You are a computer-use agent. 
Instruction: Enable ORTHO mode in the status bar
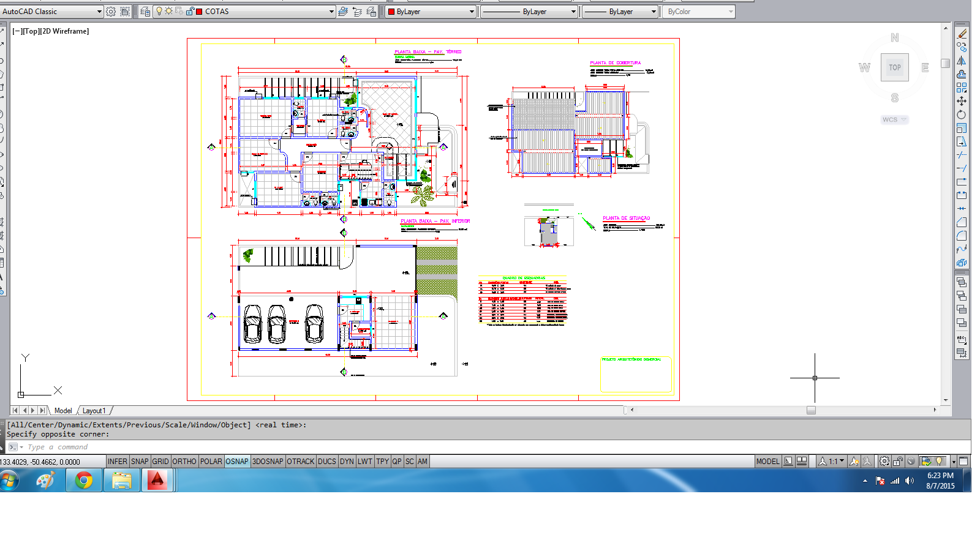(184, 461)
